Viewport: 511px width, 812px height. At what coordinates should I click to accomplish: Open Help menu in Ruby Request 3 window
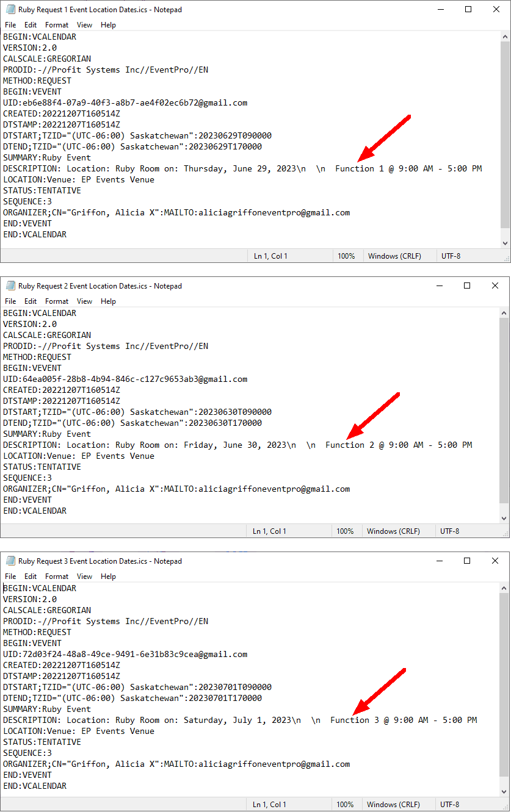coord(109,577)
